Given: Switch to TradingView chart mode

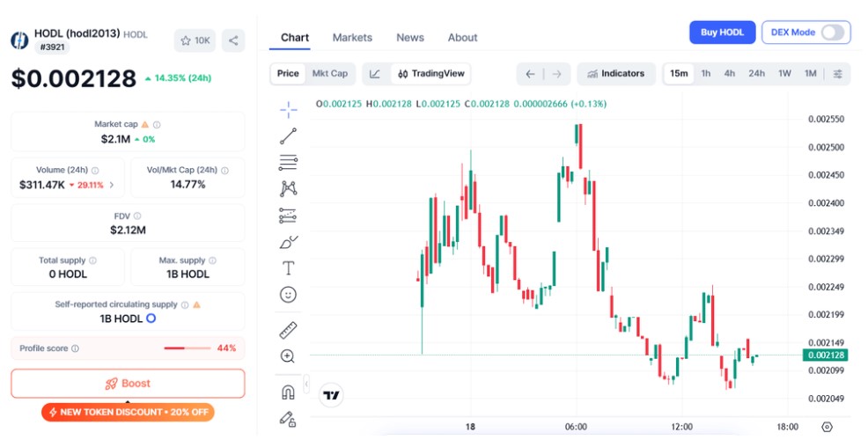Looking at the screenshot, I should [431, 74].
